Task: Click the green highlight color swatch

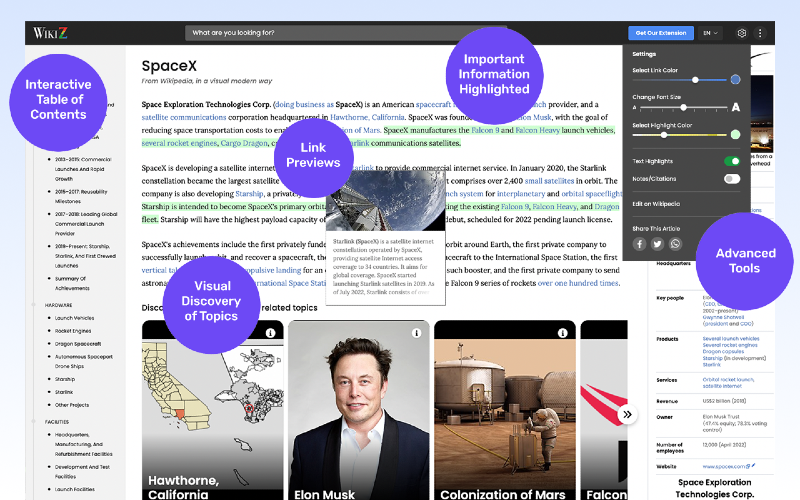Action: [735, 135]
